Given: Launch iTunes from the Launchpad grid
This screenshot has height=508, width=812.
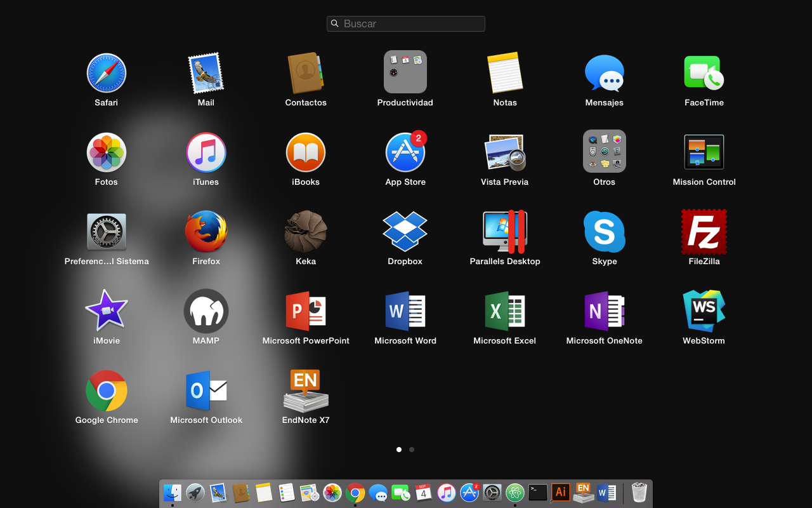Looking at the screenshot, I should point(206,152).
